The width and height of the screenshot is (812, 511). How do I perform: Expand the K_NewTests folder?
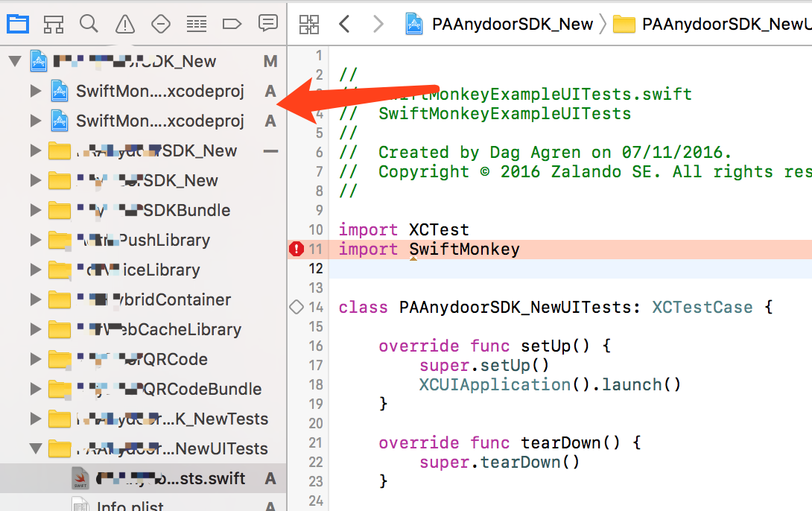pyautogui.click(x=35, y=419)
